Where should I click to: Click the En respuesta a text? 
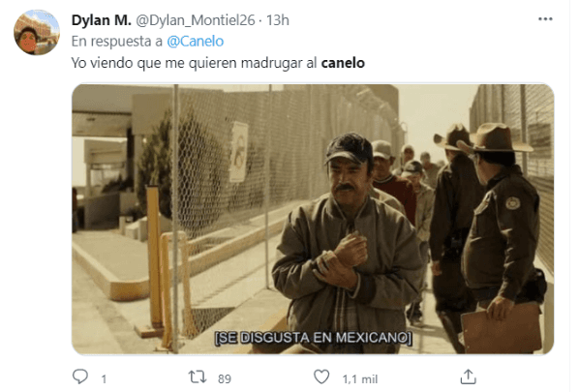tap(117, 42)
